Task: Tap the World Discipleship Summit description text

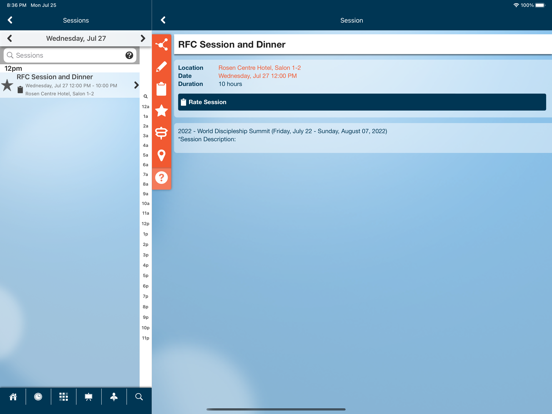Action: pyautogui.click(x=282, y=131)
